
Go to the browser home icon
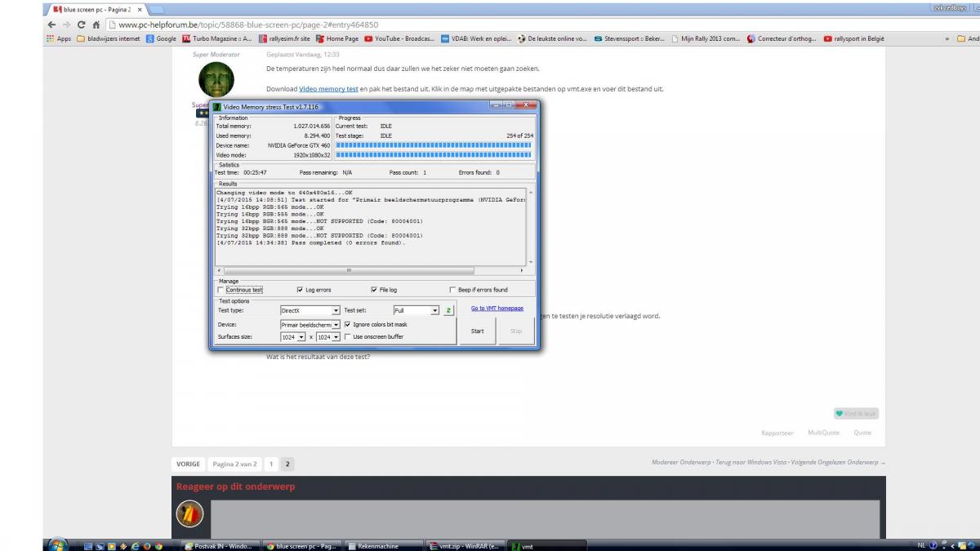[95, 24]
